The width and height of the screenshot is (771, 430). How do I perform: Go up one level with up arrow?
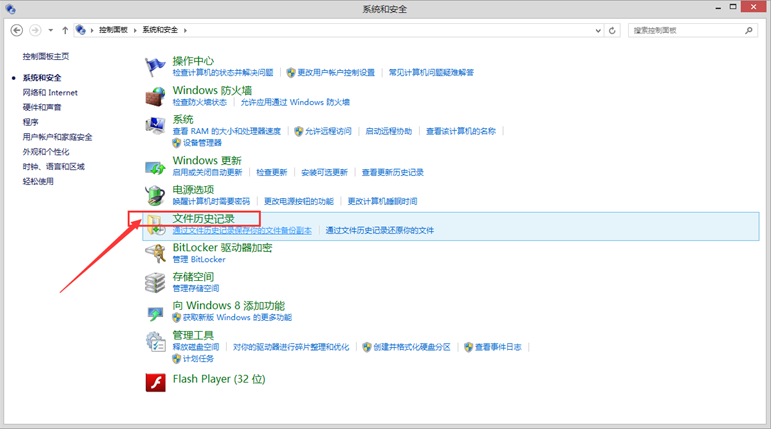[x=65, y=30]
